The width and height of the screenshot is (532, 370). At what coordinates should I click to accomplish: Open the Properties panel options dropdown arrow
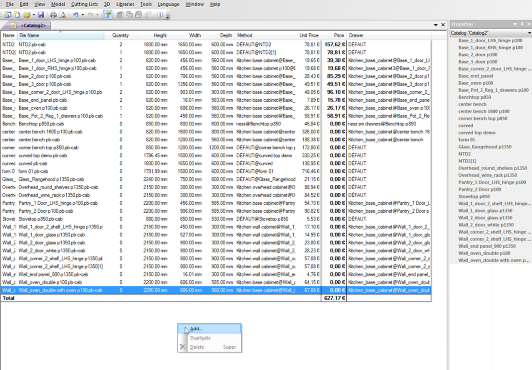[x=515, y=24]
